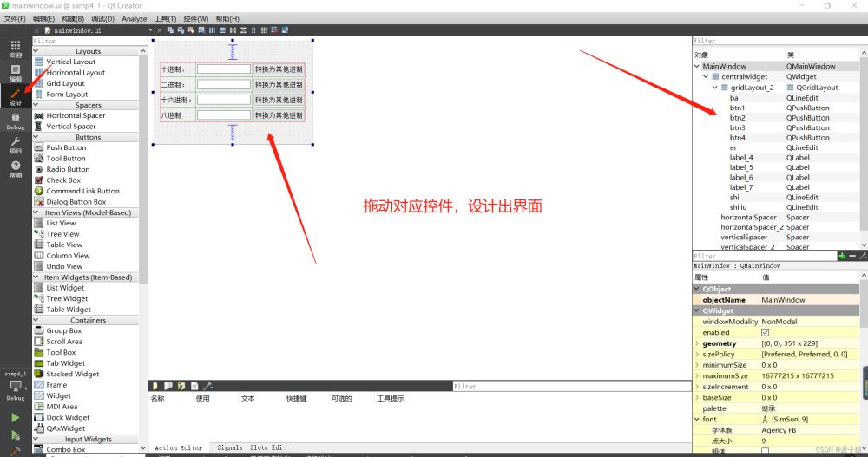Click the first 转换为其他进制 button
This screenshot has width=868, height=457.
click(279, 69)
